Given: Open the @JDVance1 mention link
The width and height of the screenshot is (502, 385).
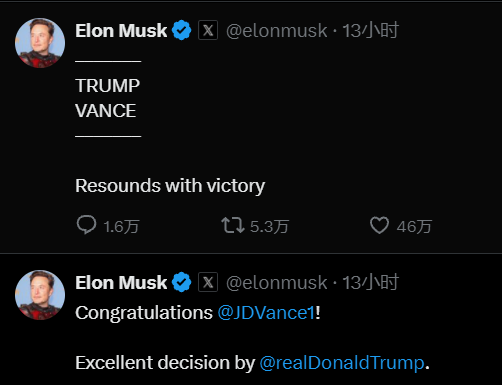Looking at the screenshot, I should [x=266, y=313].
